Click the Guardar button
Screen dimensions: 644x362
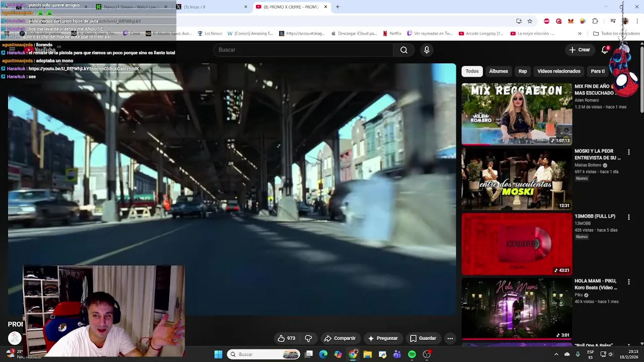pyautogui.click(x=423, y=338)
